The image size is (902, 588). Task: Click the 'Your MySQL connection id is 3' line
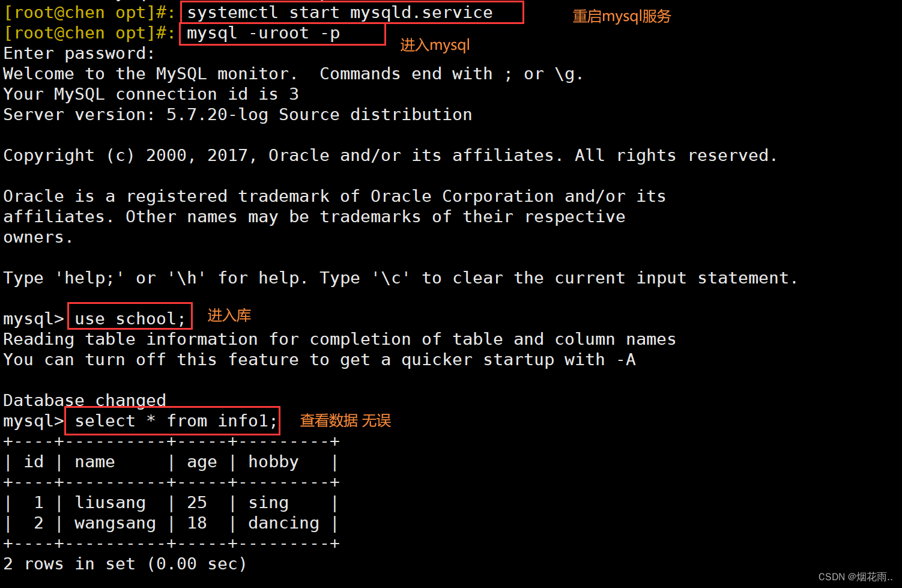click(x=151, y=94)
